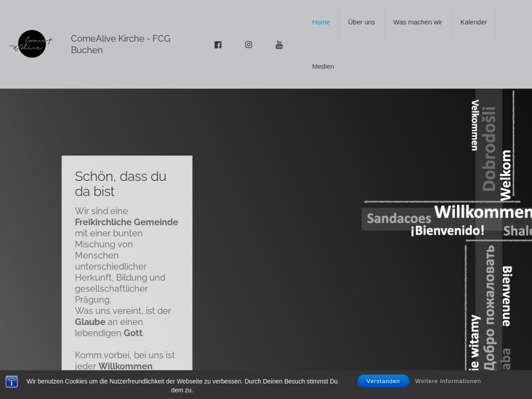Open the Kalender page

(473, 22)
